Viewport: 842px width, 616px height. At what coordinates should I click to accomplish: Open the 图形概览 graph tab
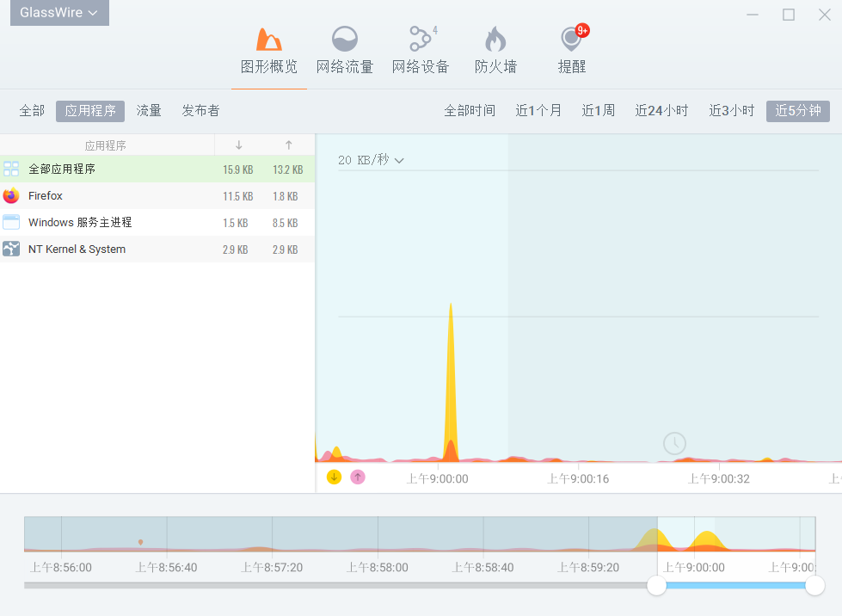(x=269, y=52)
